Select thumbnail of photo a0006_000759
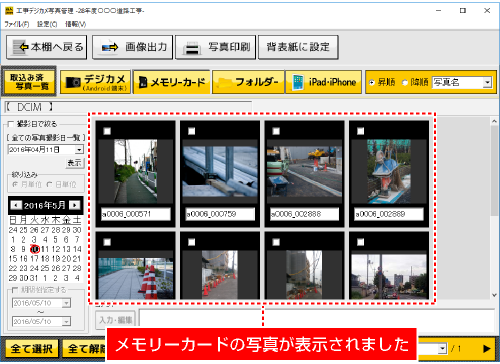 [220, 172]
